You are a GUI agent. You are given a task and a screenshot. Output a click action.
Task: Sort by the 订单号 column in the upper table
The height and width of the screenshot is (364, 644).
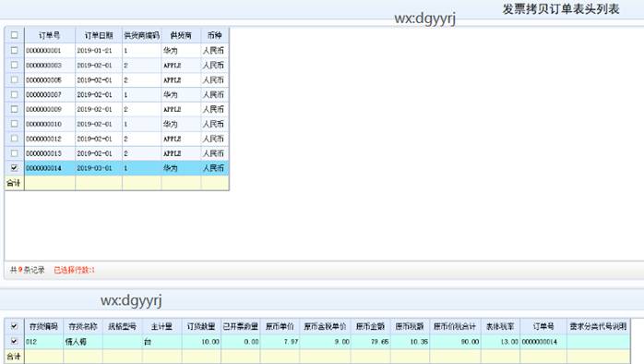tap(50, 35)
